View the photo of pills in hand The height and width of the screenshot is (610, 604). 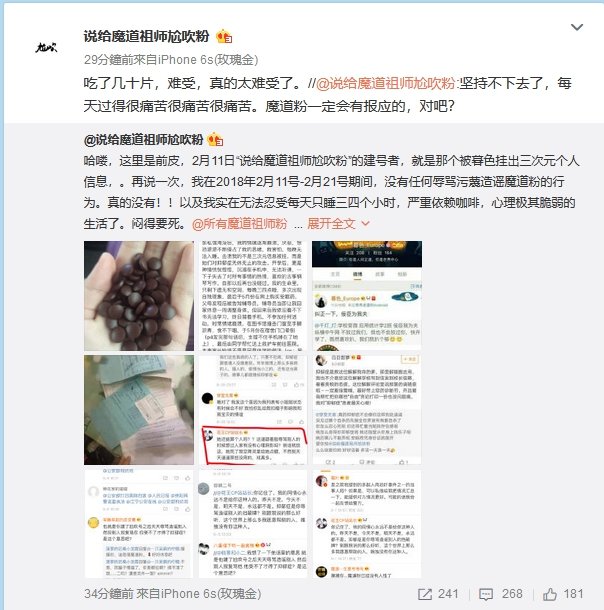pyautogui.click(x=139, y=296)
